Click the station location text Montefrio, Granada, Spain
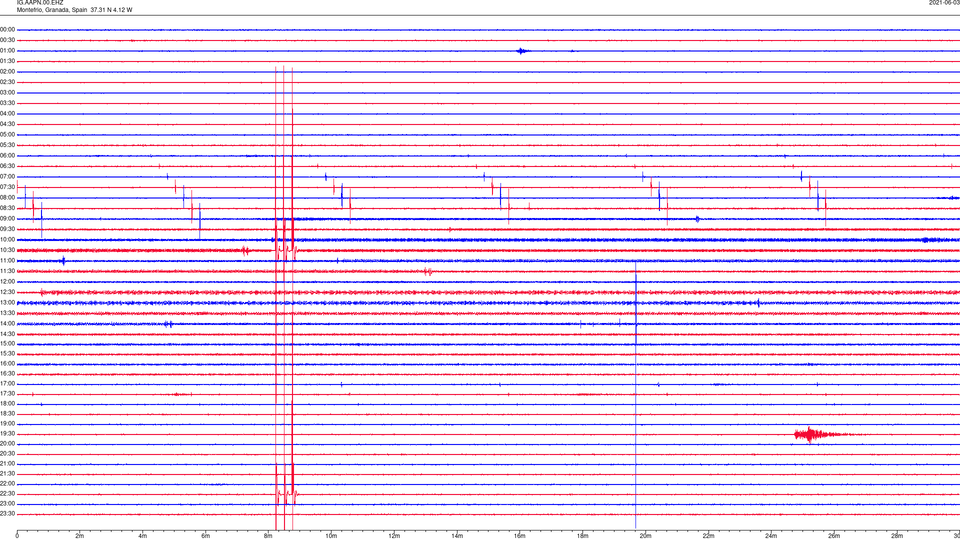The height and width of the screenshot is (540, 960). (x=52, y=10)
